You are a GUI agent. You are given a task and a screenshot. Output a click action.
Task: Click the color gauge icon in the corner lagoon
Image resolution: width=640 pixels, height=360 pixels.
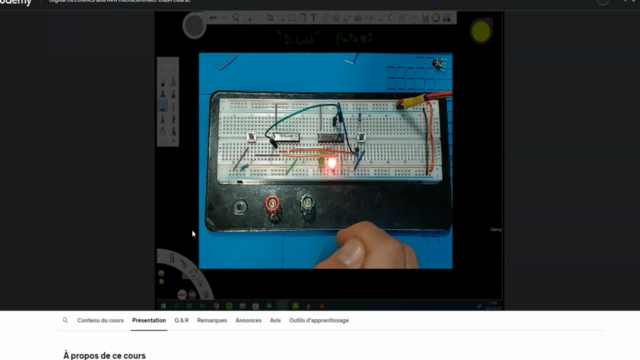pyautogui.click(x=193, y=272)
